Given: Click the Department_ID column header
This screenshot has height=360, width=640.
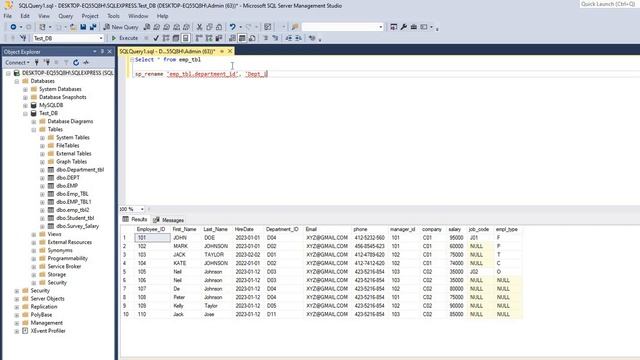Looking at the screenshot, I should pyautogui.click(x=282, y=229).
